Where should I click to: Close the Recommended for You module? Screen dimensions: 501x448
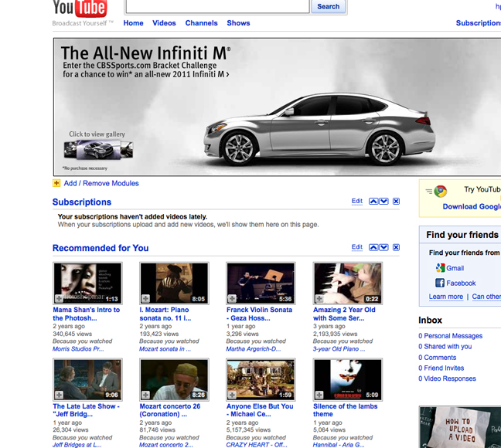[x=396, y=247]
